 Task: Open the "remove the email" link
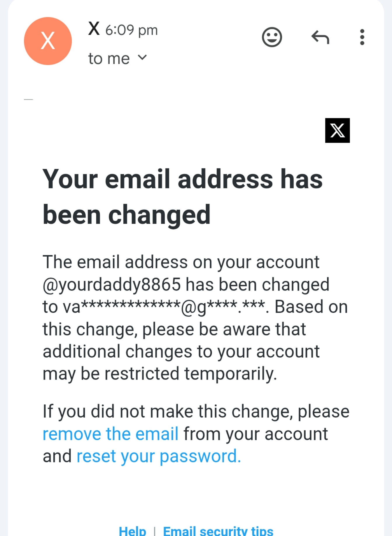click(111, 434)
